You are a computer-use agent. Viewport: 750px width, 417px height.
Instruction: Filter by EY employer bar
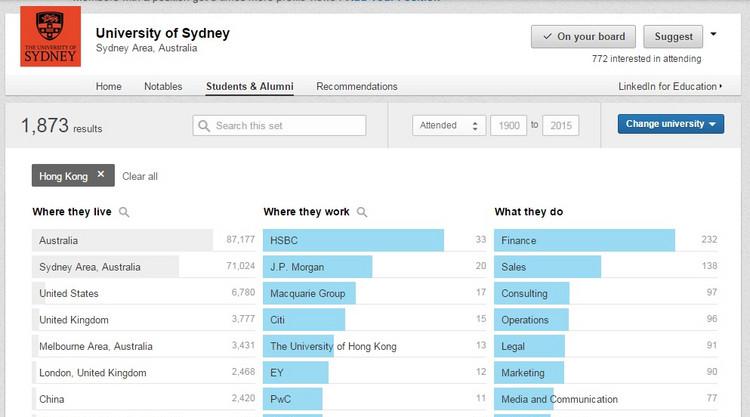[x=375, y=372]
